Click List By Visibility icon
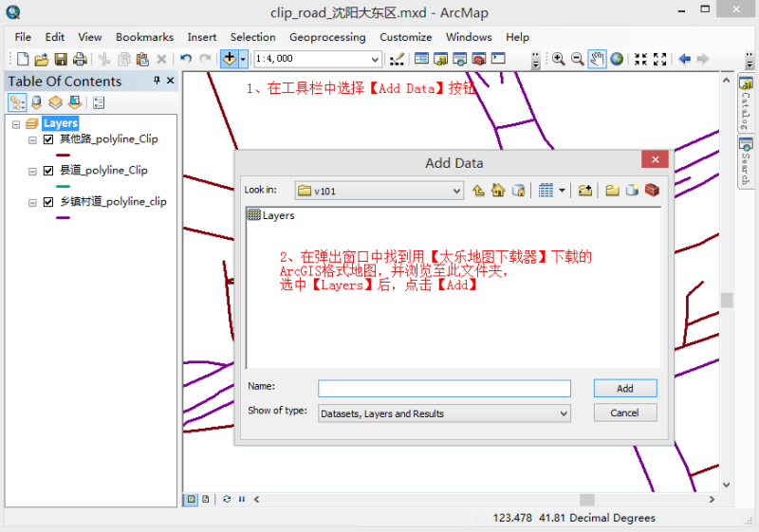This screenshot has width=759, height=532. pos(55,102)
